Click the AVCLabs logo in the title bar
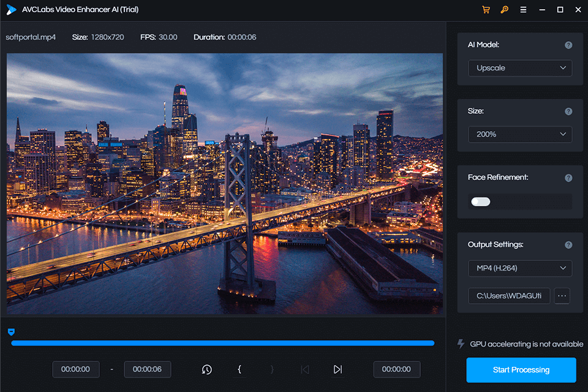Image resolution: width=588 pixels, height=392 pixels. pyautogui.click(x=11, y=10)
